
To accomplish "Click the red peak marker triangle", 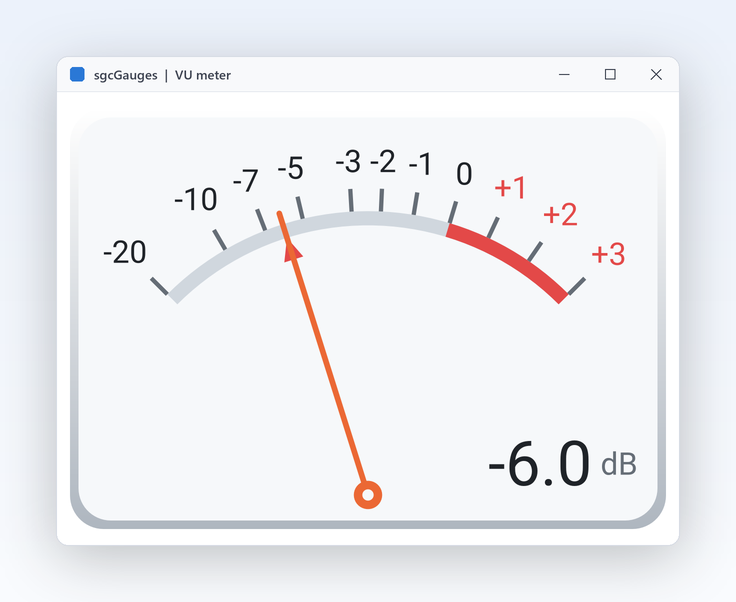I will point(293,252).
